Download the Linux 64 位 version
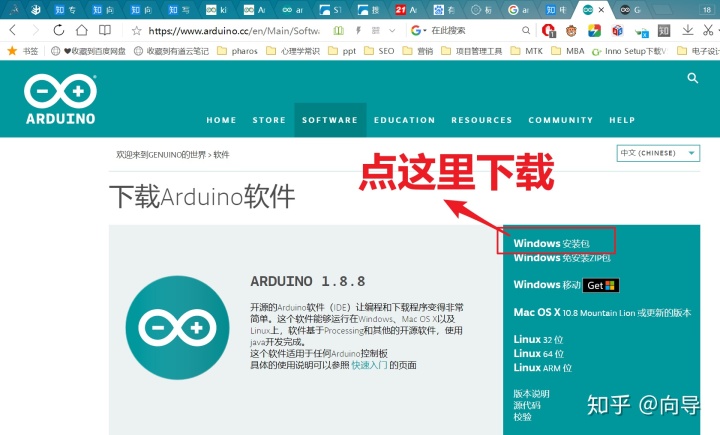 (539, 354)
